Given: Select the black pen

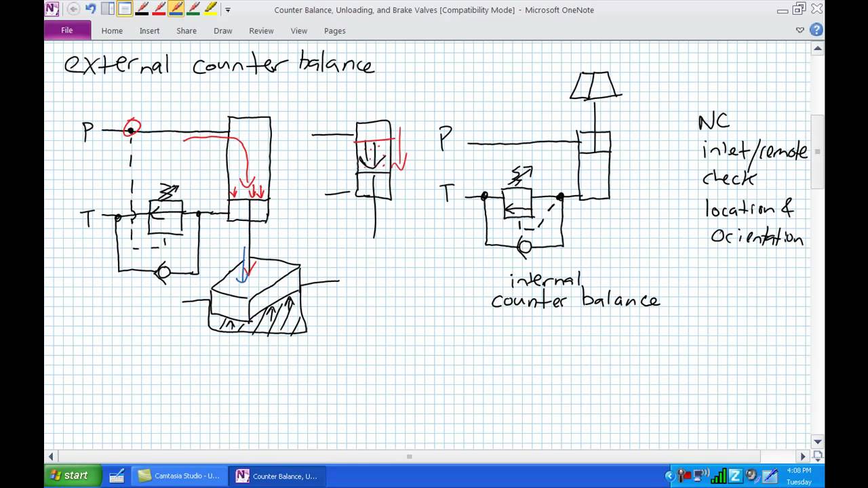Looking at the screenshot, I should 142,9.
